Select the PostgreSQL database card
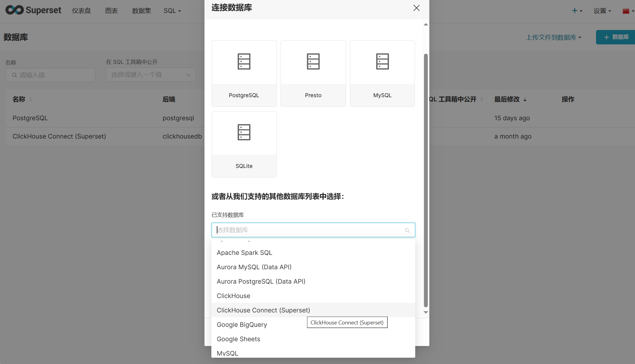 click(244, 73)
